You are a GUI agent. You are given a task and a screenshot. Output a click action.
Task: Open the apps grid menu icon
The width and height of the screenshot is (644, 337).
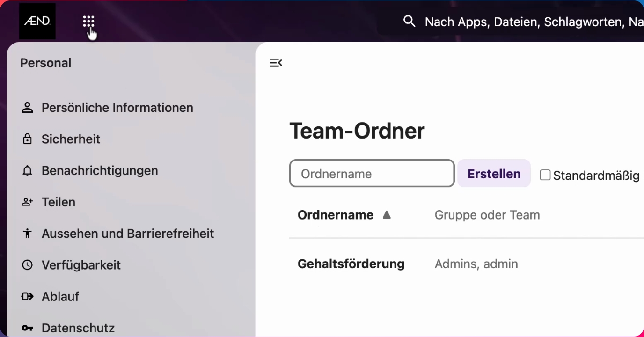(88, 22)
